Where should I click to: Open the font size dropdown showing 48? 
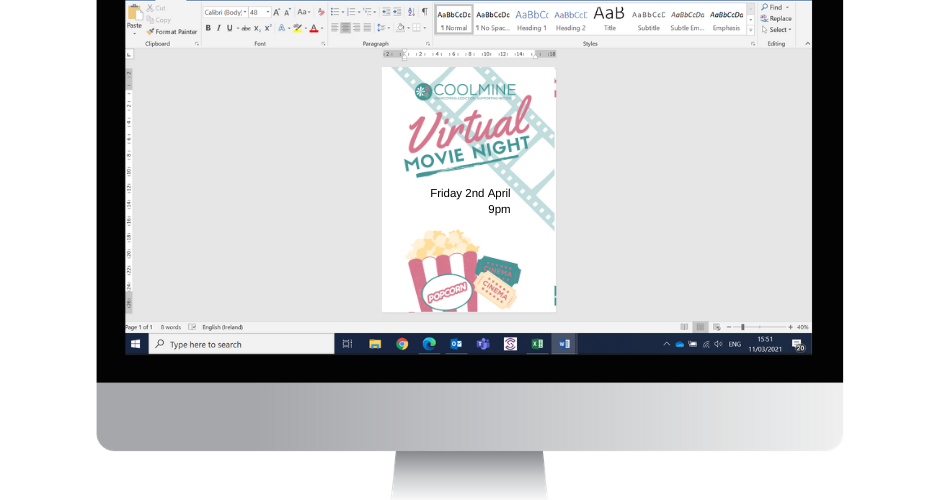268,12
